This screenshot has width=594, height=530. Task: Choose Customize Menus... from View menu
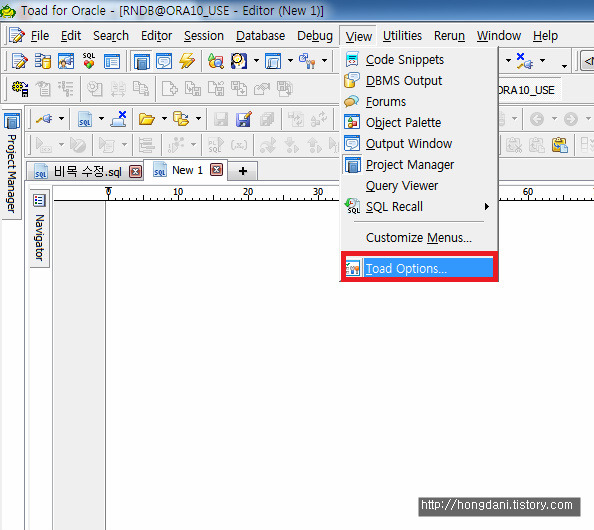pyautogui.click(x=419, y=238)
